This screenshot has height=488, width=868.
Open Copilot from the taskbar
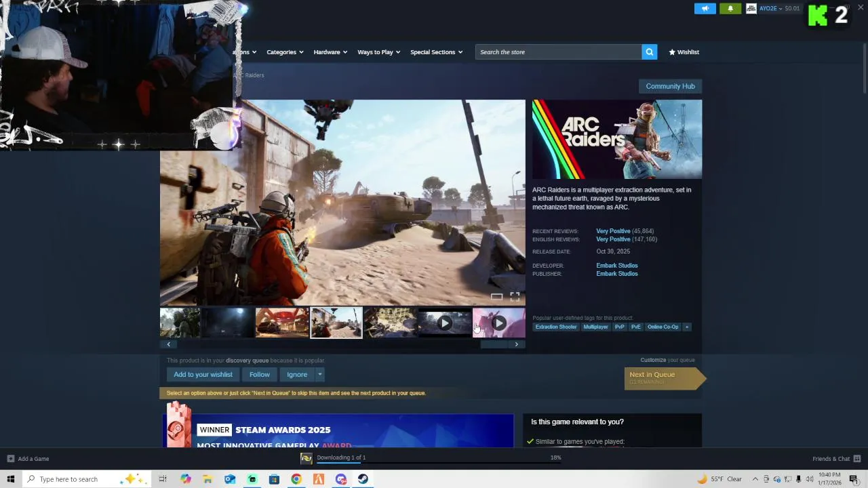186,479
